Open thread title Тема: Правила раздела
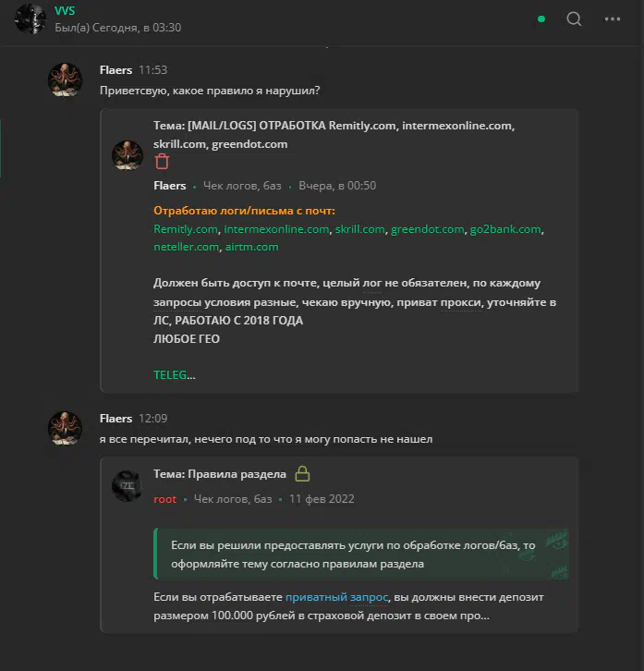This screenshot has width=644, height=671. [220, 474]
